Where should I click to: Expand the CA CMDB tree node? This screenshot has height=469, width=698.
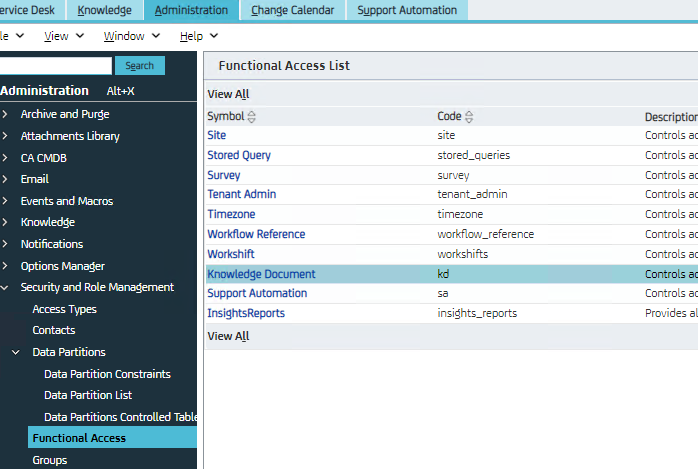pyautogui.click(x=6, y=158)
